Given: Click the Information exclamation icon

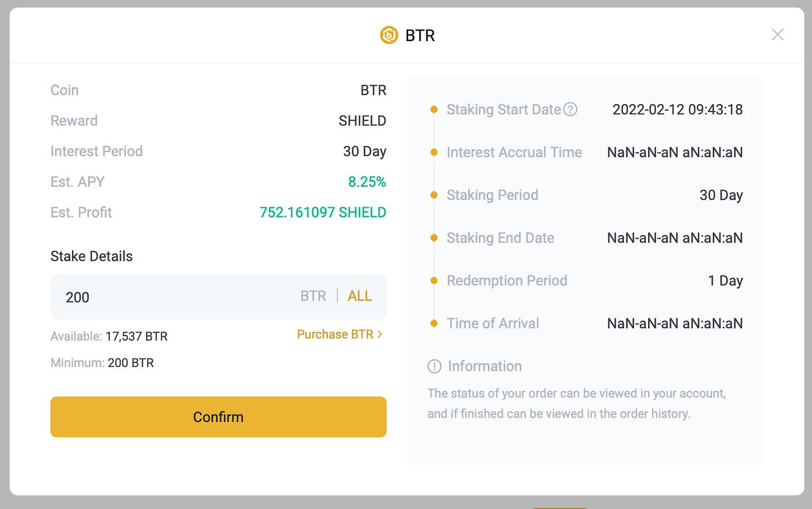Looking at the screenshot, I should [x=434, y=366].
